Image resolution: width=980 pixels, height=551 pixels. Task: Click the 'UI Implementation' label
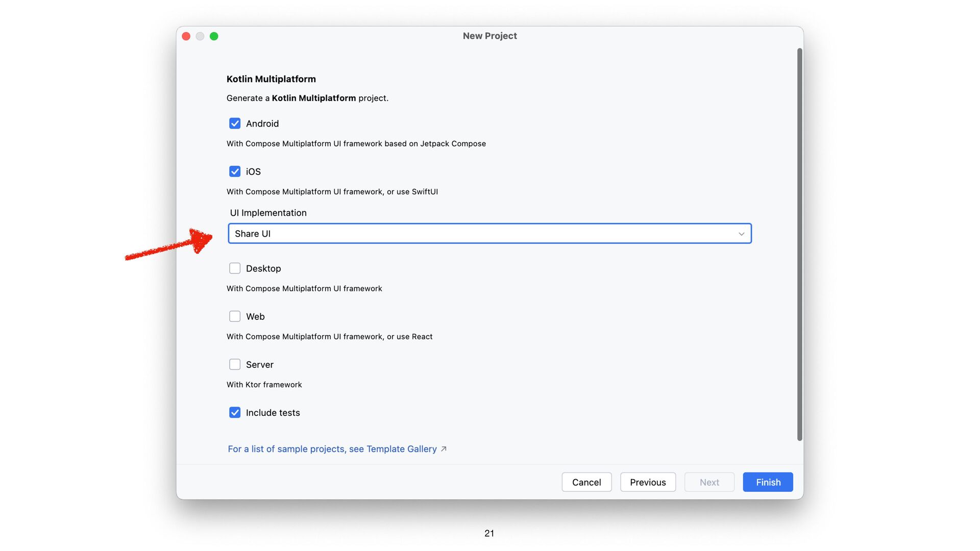[x=268, y=213]
